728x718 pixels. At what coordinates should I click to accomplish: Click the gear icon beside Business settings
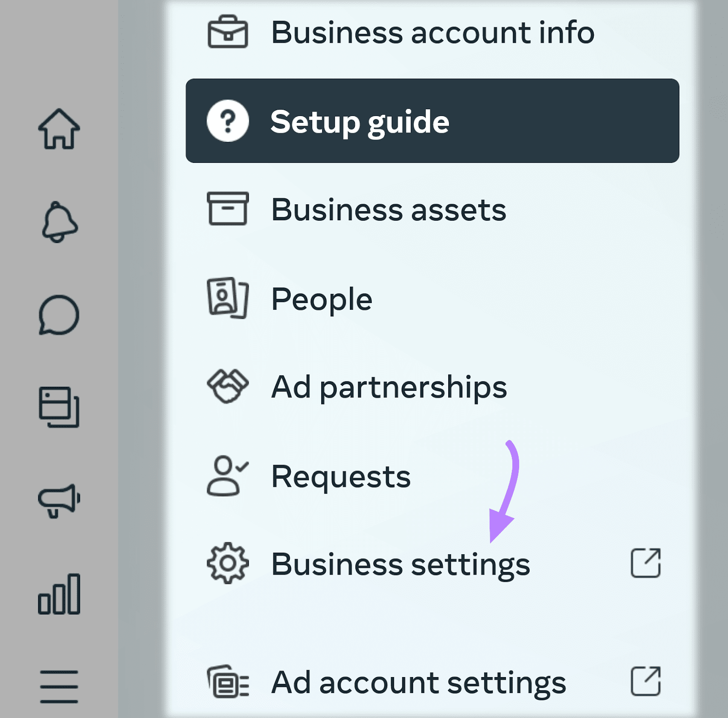coord(227,563)
